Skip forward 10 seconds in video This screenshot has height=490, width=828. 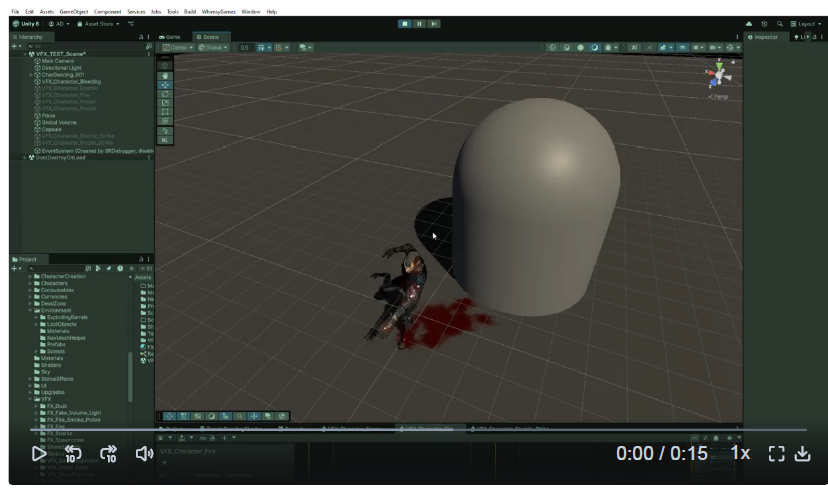[109, 454]
